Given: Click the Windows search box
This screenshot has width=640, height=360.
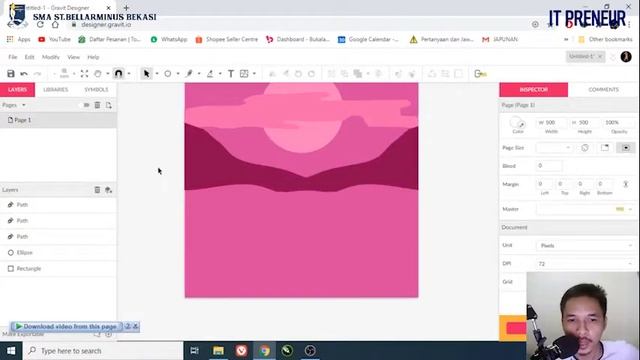Looking at the screenshot, I should tap(103, 351).
